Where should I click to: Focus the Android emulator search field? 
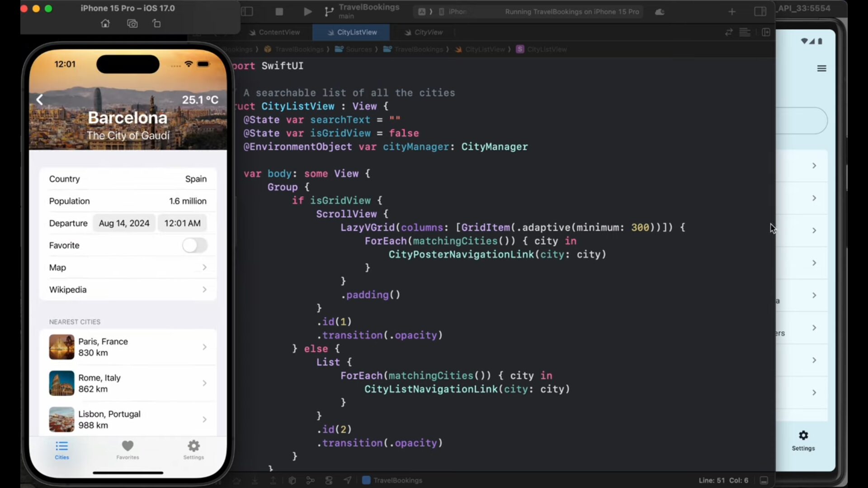[x=802, y=121]
